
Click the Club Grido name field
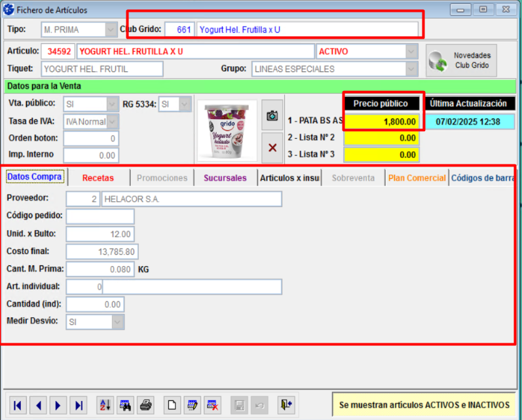pyautogui.click(x=307, y=29)
